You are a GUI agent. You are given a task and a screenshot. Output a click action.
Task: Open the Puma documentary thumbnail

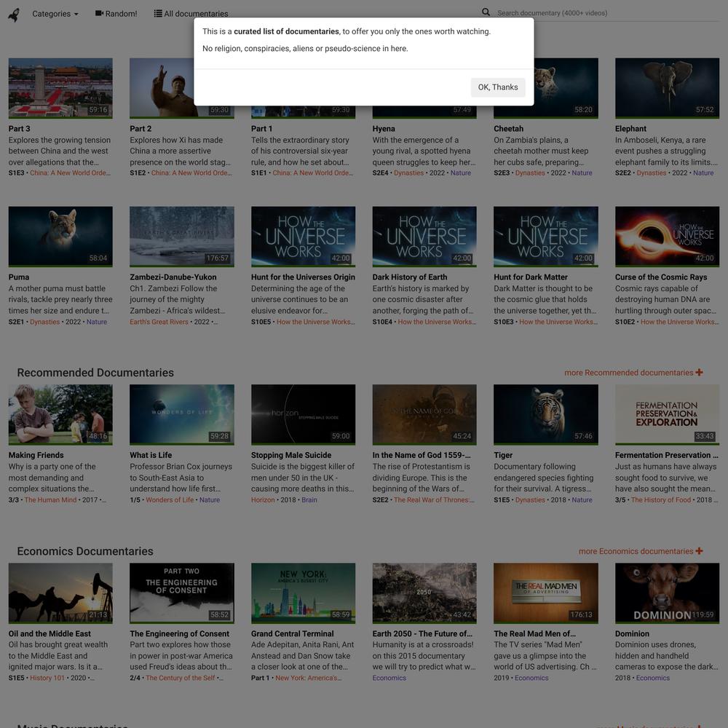click(x=60, y=237)
